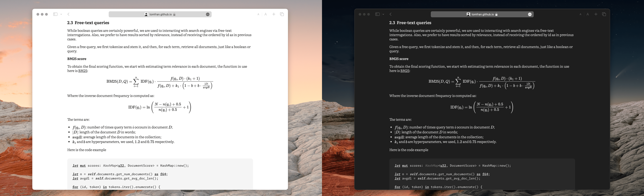
Task: Decrease text size in dark window
Action: click(x=580, y=14)
